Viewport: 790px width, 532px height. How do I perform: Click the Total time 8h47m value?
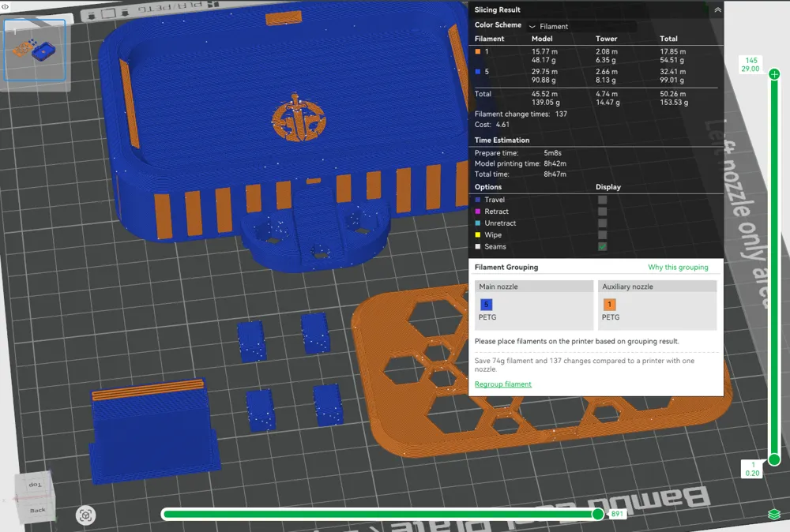(x=555, y=174)
